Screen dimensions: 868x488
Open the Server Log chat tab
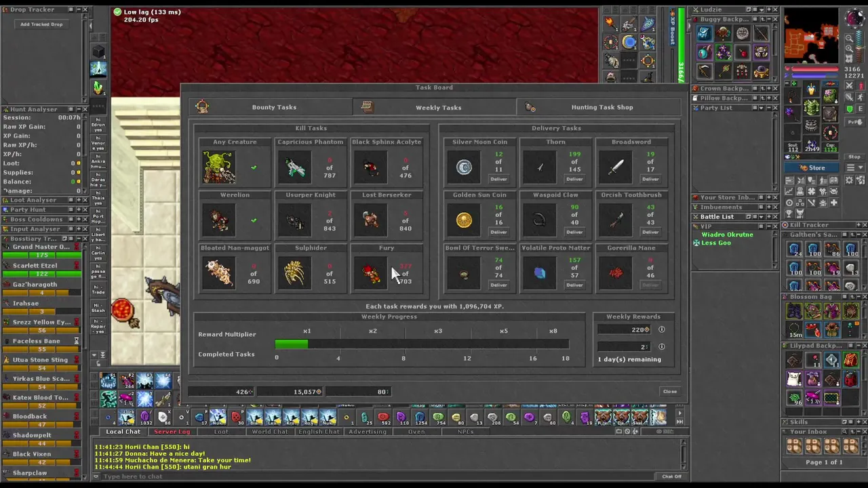(x=172, y=432)
